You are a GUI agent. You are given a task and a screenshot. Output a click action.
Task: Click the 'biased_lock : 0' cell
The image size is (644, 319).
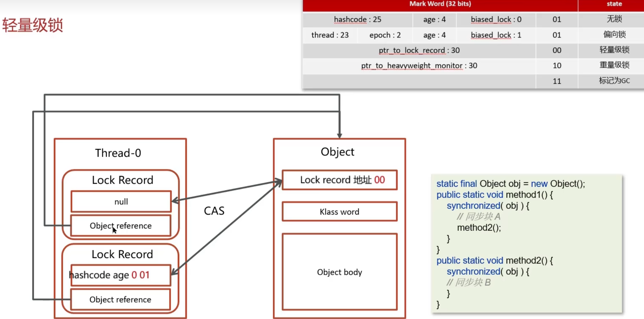click(x=496, y=20)
